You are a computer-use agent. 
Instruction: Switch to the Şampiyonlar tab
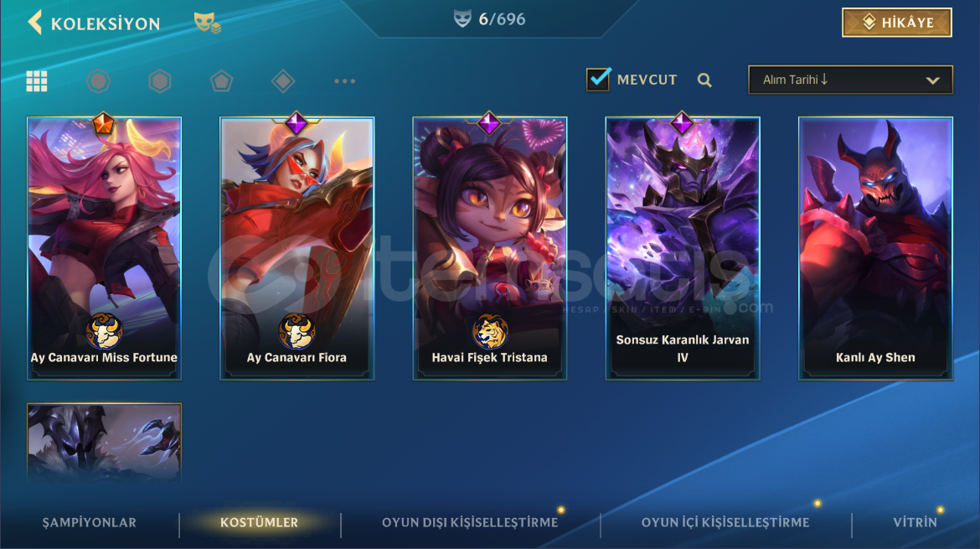90,522
